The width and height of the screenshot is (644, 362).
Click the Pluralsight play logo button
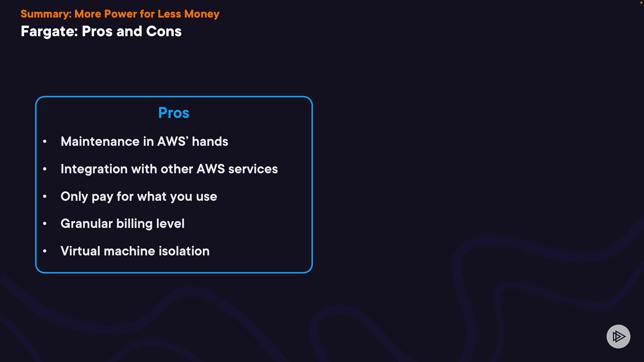(x=618, y=336)
